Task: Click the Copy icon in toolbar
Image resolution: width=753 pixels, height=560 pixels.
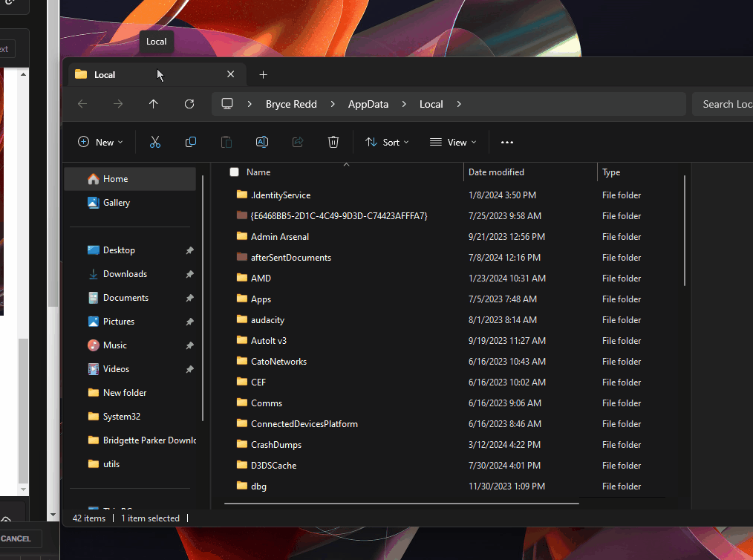Action: pyautogui.click(x=191, y=142)
